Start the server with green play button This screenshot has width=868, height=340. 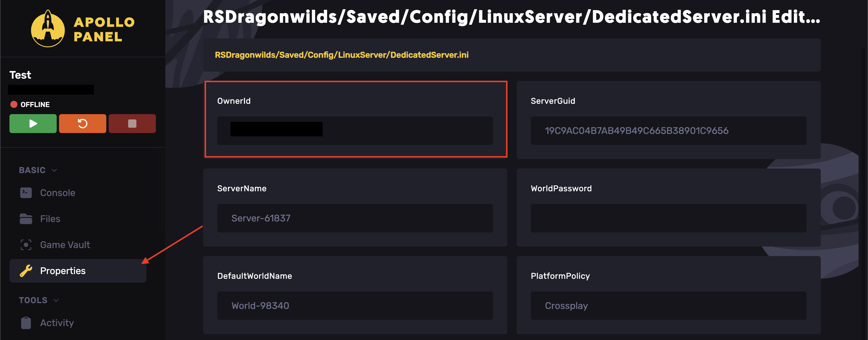[33, 124]
